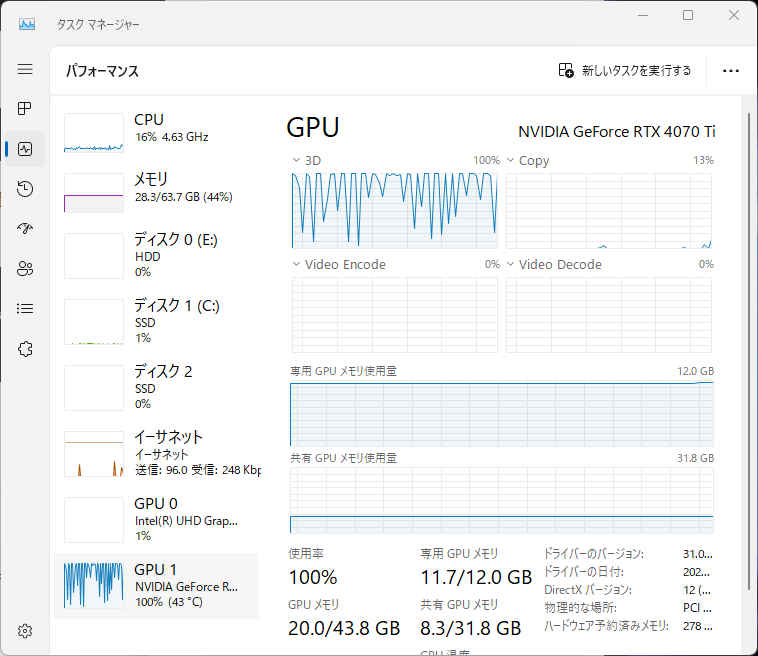The height and width of the screenshot is (656, 758).
Task: Open the Users page icon
Action: 25,269
